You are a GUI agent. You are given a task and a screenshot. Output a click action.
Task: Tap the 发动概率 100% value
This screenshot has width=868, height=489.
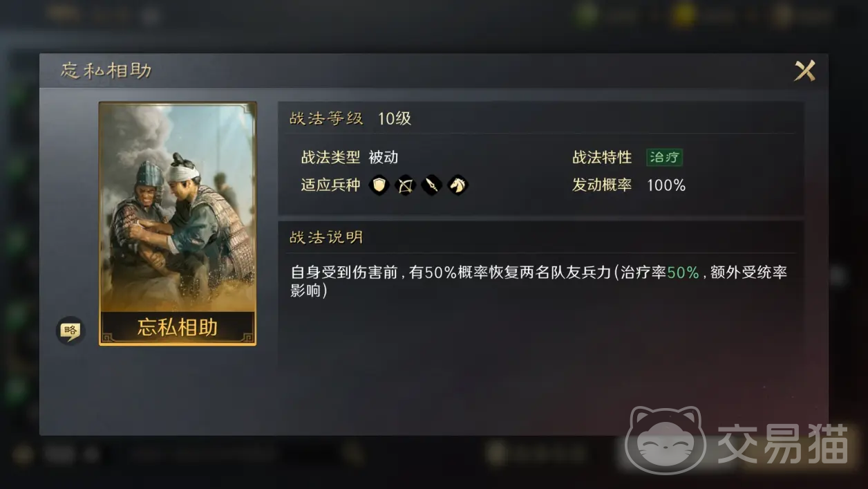coord(666,185)
